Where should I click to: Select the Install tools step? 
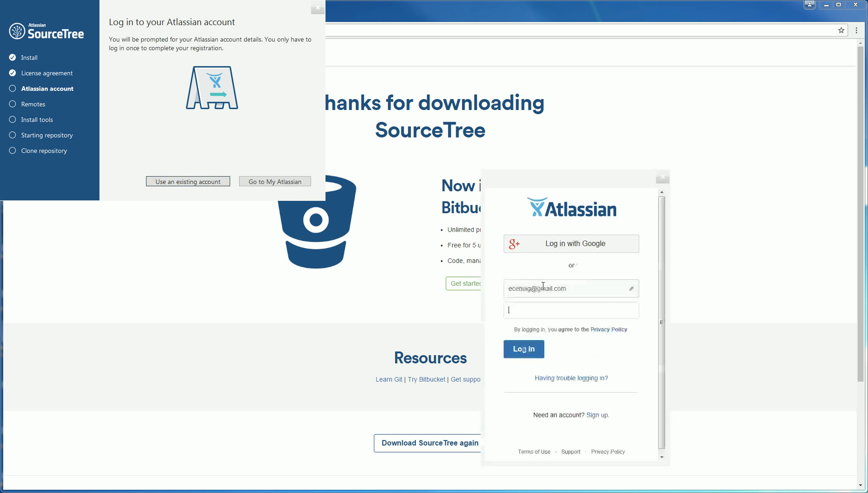(37, 120)
